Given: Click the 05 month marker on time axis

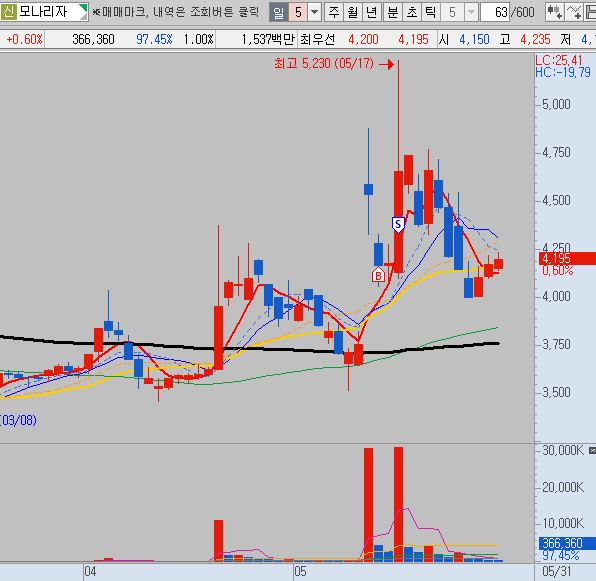Looking at the screenshot, I should pos(300,571).
